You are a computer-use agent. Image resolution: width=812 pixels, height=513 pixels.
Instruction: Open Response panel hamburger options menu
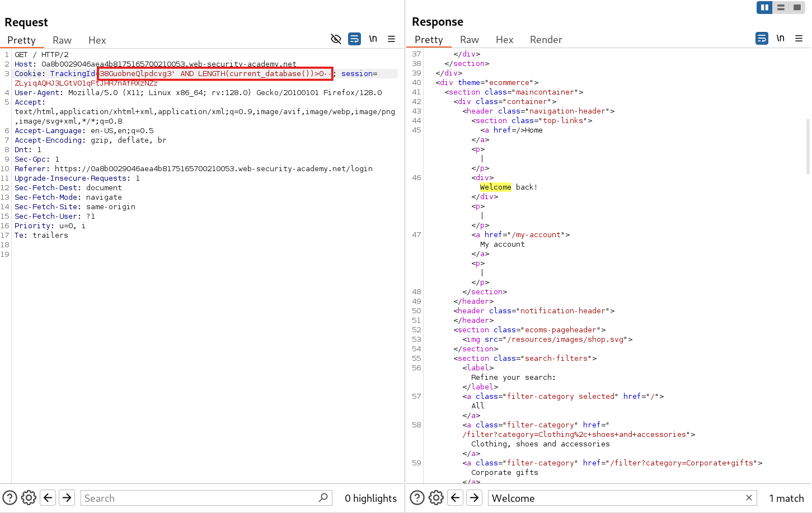tap(799, 38)
